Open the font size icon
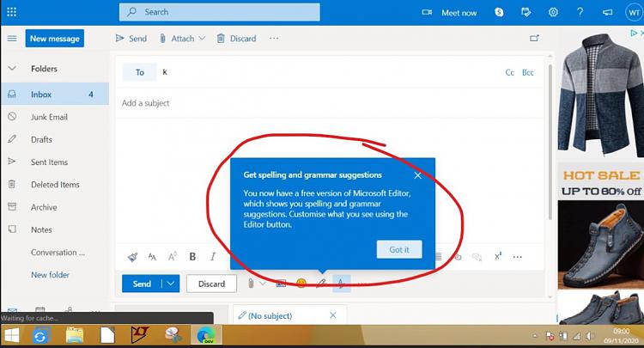644x348 pixels. click(x=172, y=257)
